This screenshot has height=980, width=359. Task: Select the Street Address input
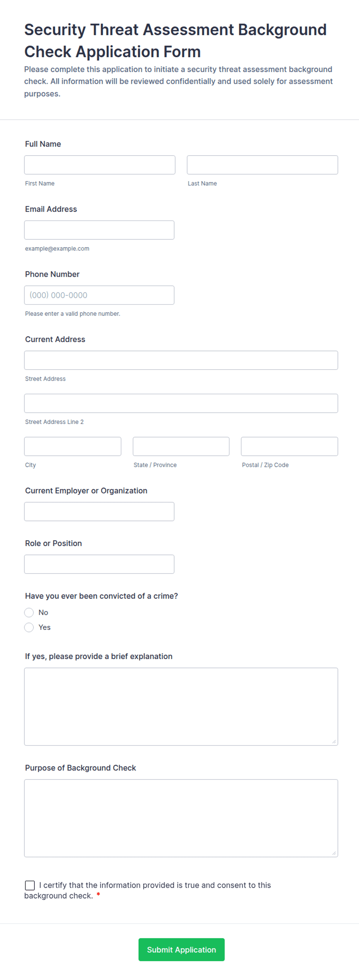pyautogui.click(x=181, y=360)
